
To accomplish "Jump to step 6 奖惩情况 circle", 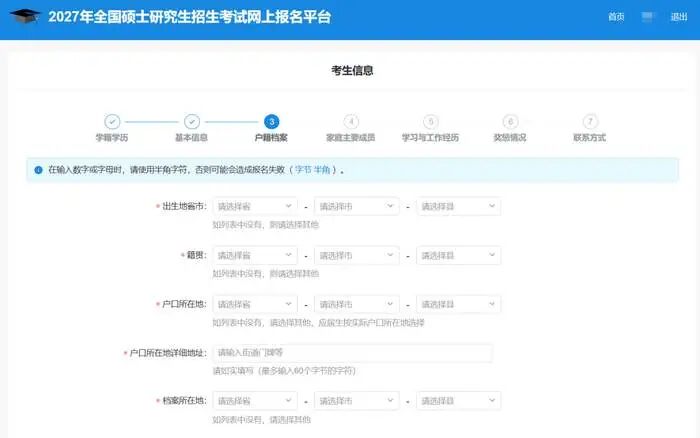I will click(510, 121).
